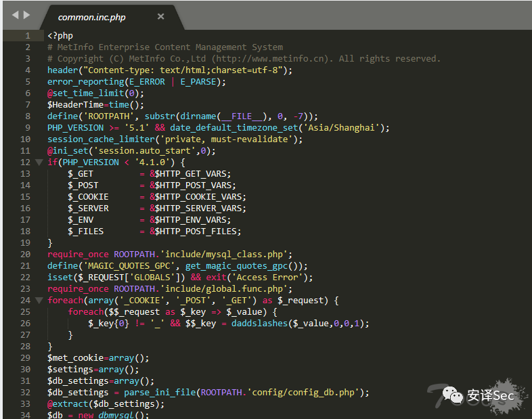Fold the foreach block on line 24

39,301
